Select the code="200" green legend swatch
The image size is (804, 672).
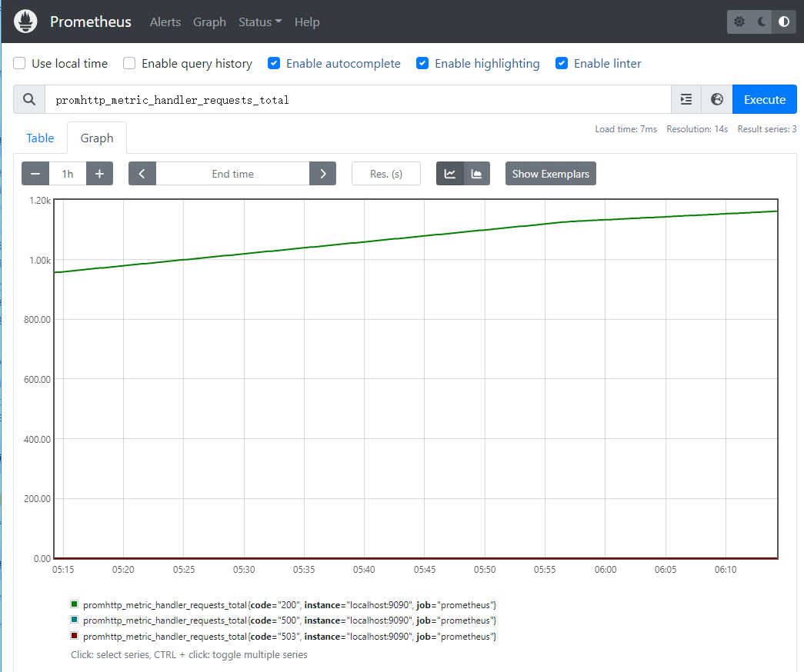pos(75,604)
